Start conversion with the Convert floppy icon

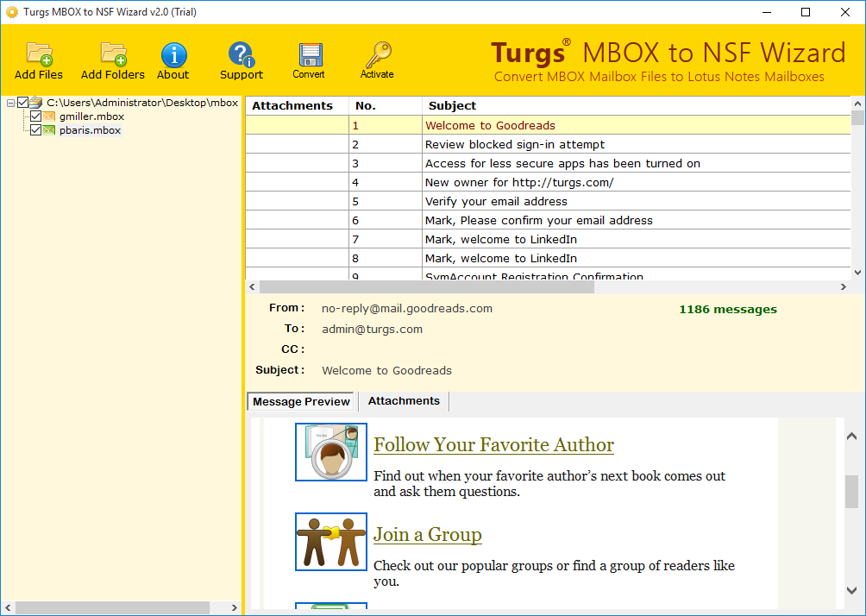click(x=310, y=55)
